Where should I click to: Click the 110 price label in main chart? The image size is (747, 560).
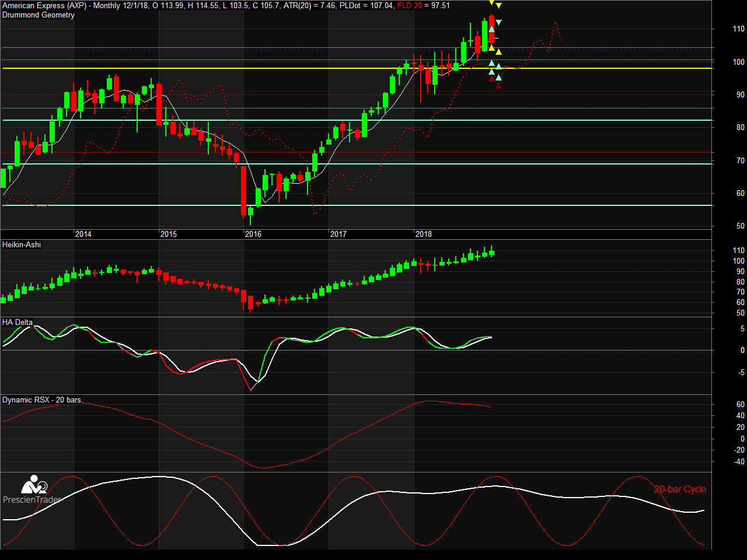point(738,29)
